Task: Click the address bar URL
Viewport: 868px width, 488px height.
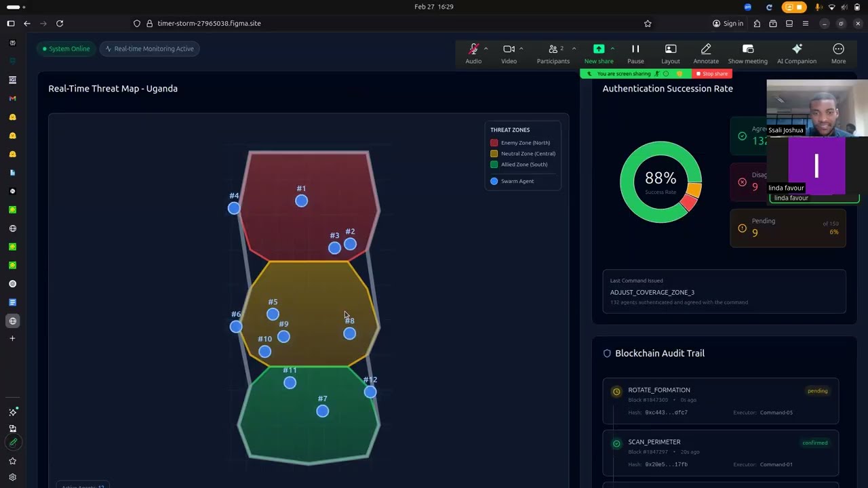Action: [209, 23]
